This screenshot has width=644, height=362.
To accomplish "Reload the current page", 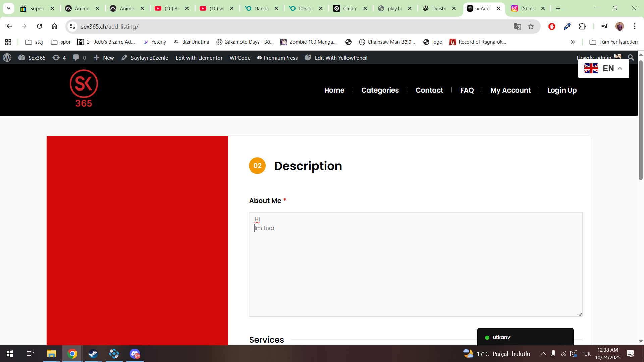I will (39, 26).
